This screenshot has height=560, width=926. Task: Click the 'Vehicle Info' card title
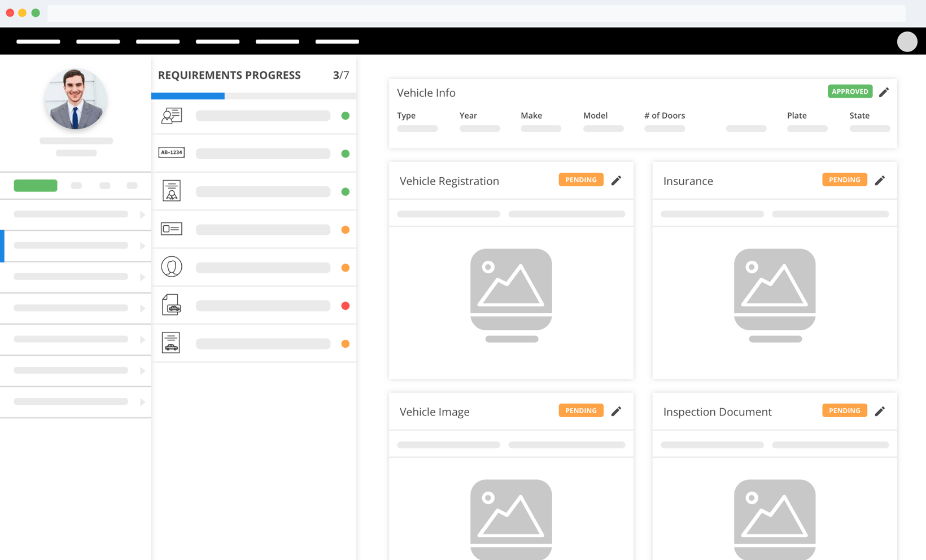pyautogui.click(x=426, y=93)
